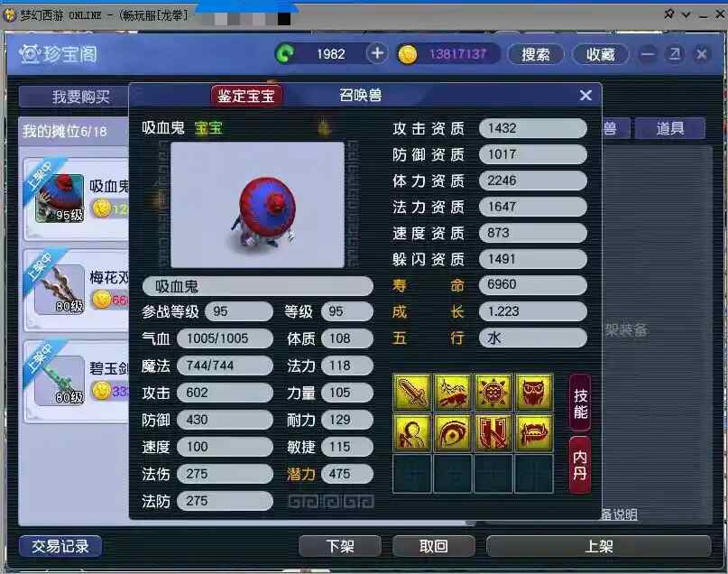Switch to the 鉴定宝宝 tab
The width and height of the screenshot is (728, 574).
point(246,96)
